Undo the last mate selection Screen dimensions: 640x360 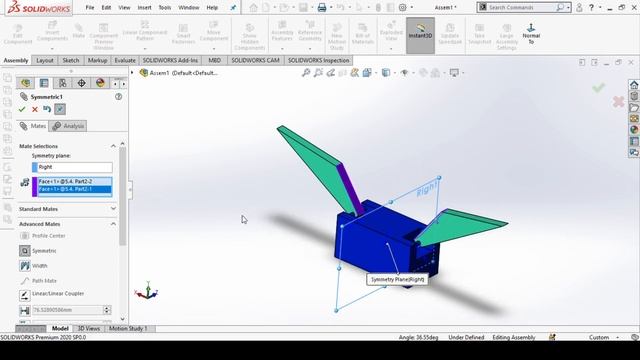click(x=47, y=109)
